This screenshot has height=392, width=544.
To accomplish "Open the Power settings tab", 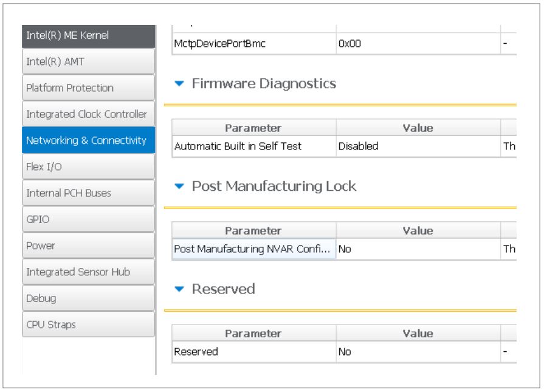I will point(88,246).
